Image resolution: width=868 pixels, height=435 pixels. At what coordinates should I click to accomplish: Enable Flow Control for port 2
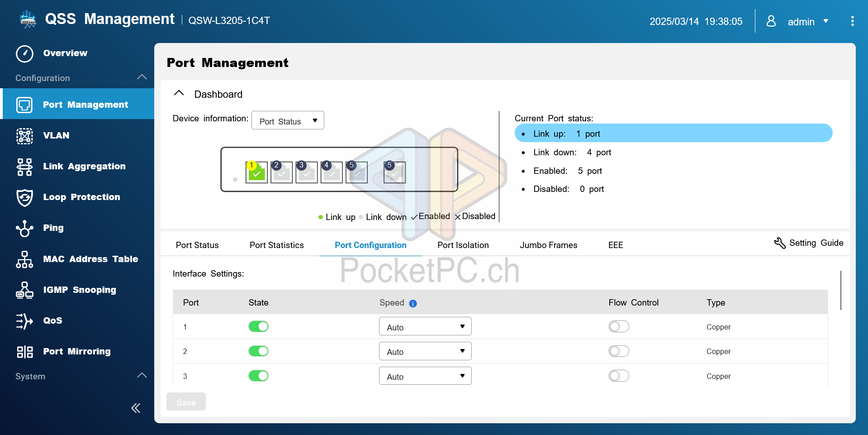[618, 351]
